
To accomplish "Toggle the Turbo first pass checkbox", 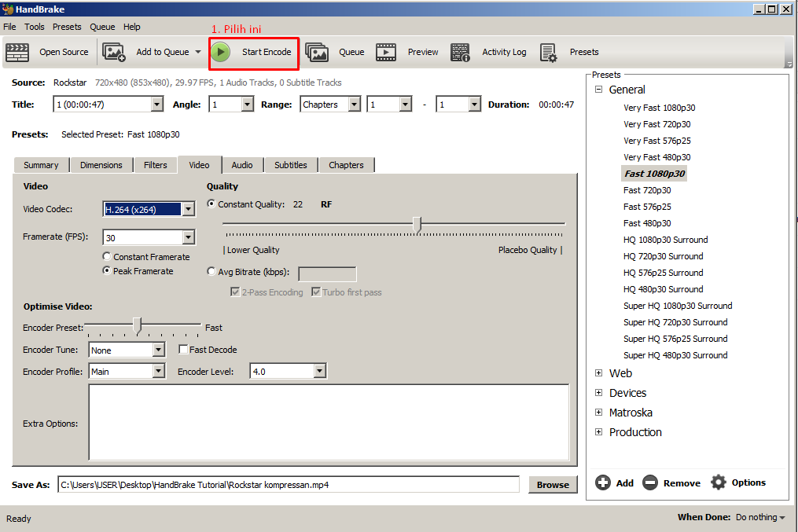I will (x=316, y=292).
